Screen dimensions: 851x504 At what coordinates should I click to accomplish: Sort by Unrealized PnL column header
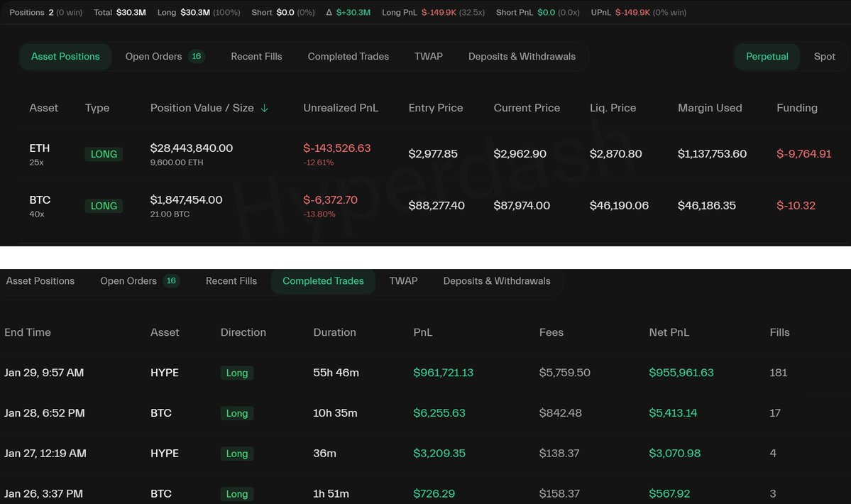(x=341, y=108)
